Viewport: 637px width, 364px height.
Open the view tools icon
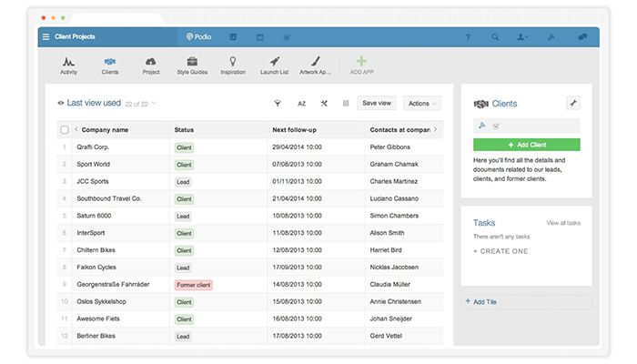[324, 104]
